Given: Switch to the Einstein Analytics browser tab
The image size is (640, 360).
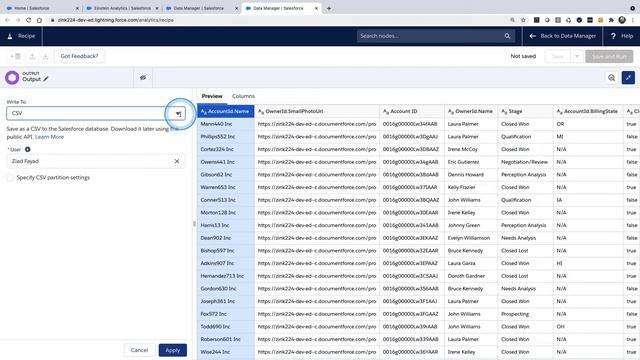Looking at the screenshot, I should [121, 8].
